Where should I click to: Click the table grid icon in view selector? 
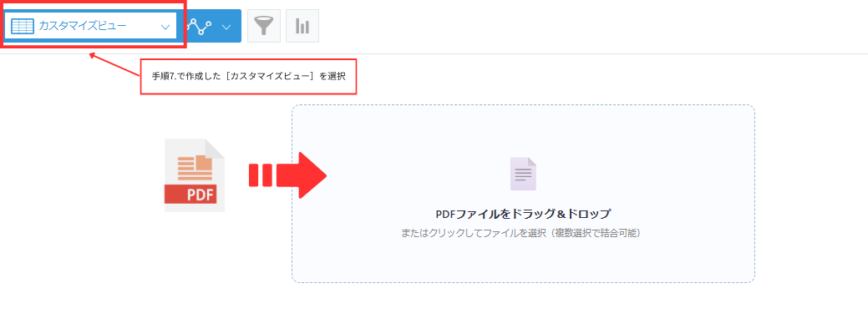tap(23, 26)
